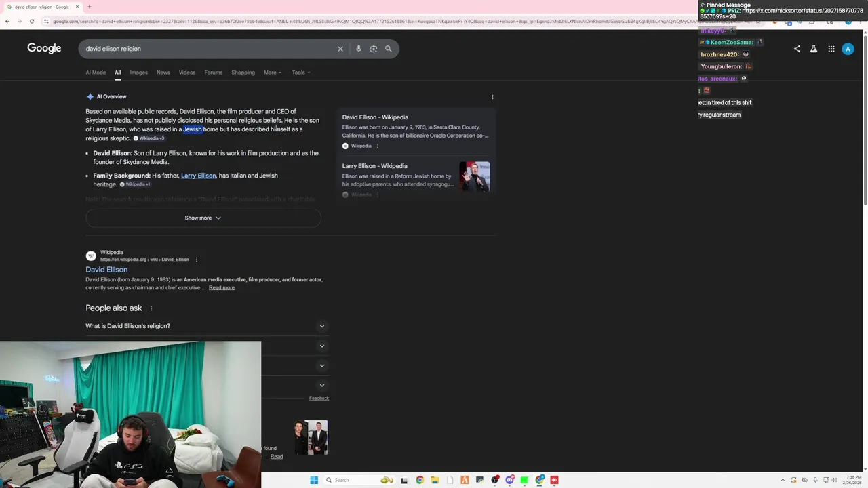Follow the Larry Ellison link in AI Overview
The width and height of the screenshot is (868, 488).
click(x=198, y=176)
